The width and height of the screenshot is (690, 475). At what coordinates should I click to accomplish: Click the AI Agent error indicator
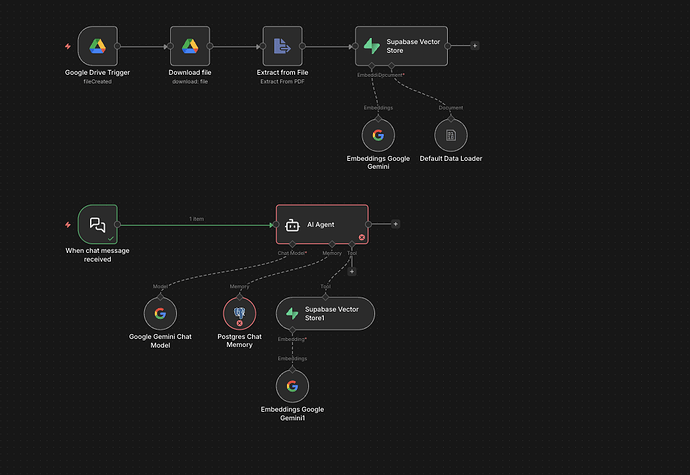click(362, 237)
